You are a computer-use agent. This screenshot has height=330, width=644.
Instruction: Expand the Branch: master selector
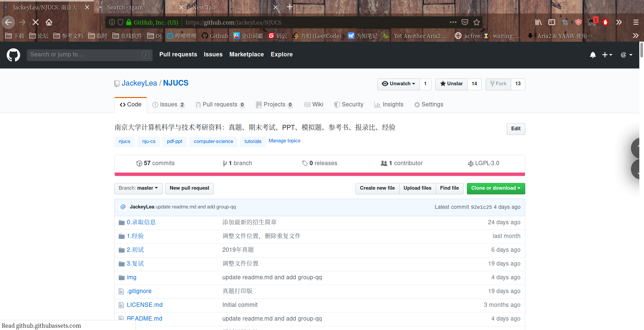(x=138, y=188)
